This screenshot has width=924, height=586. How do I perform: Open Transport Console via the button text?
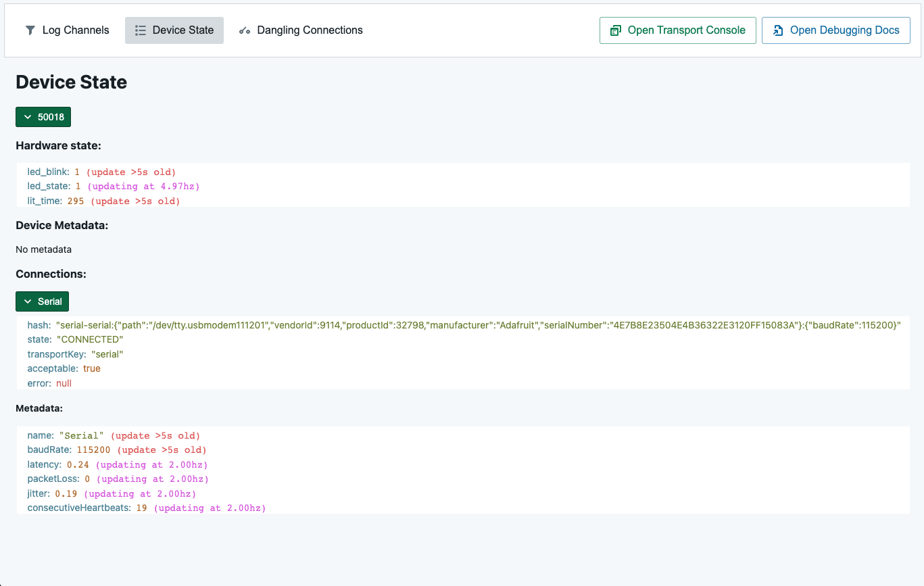686,30
